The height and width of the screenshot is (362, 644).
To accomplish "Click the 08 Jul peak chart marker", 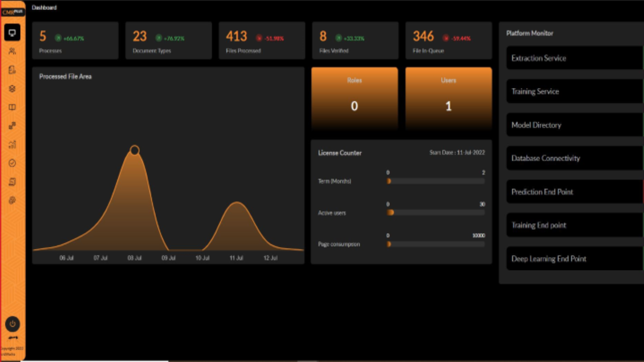I will [x=134, y=150].
